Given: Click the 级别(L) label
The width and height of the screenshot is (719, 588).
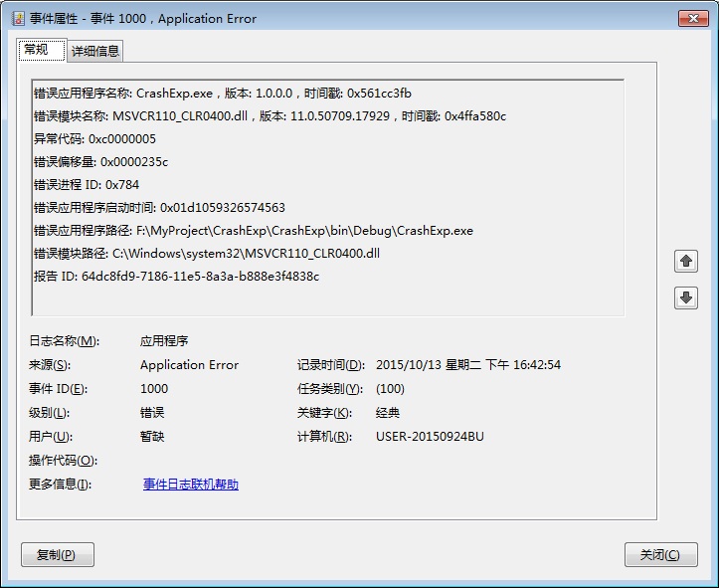Looking at the screenshot, I should coord(49,413).
